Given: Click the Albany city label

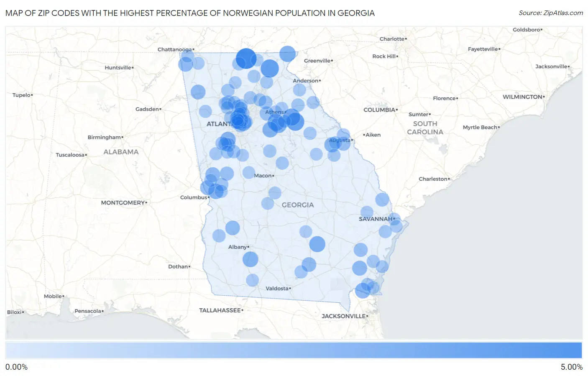Looking at the screenshot, I should [238, 247].
